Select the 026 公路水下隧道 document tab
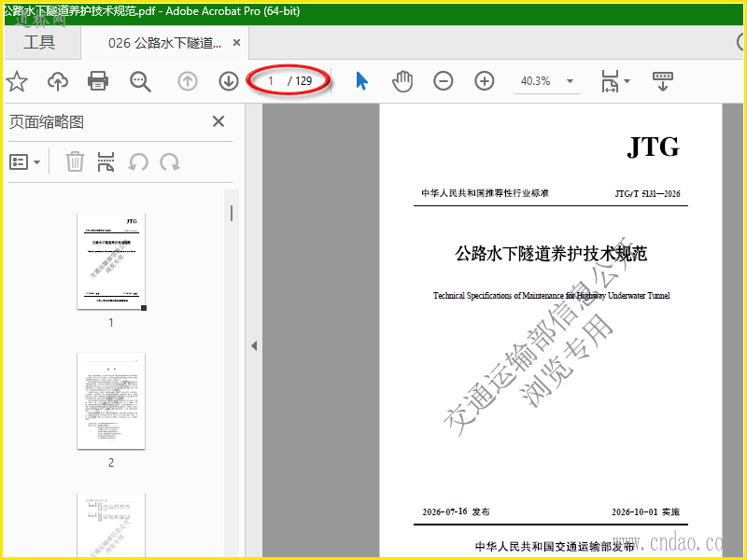 (x=165, y=43)
